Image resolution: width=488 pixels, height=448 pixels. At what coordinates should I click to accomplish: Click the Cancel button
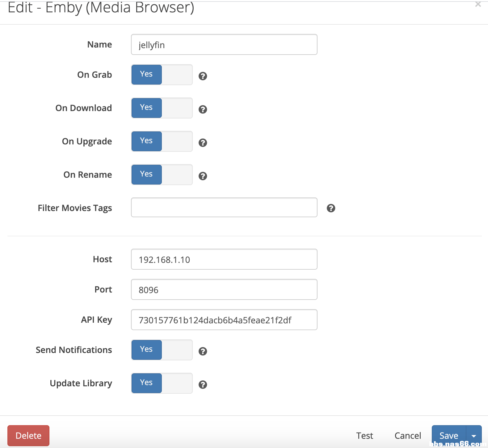click(x=408, y=436)
